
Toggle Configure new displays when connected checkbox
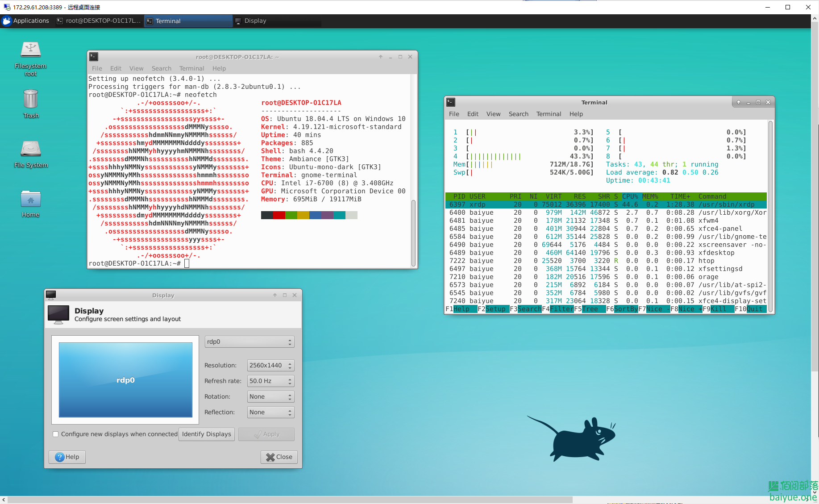coord(55,434)
